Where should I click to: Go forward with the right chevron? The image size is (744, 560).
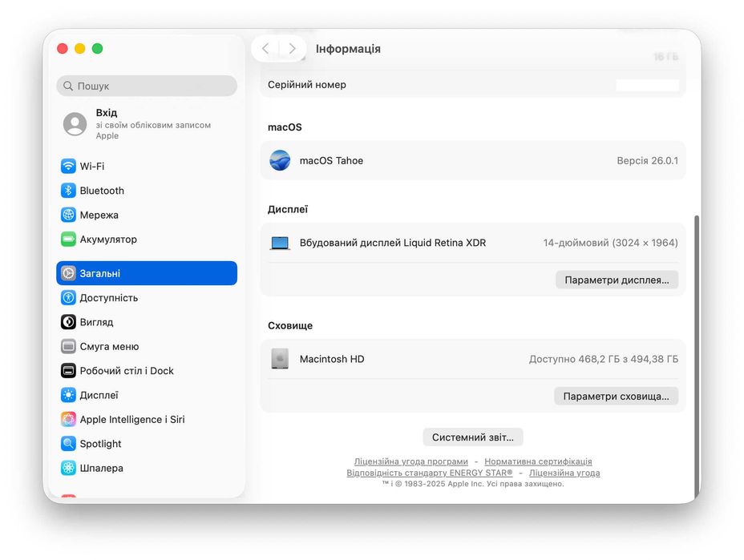click(x=292, y=48)
